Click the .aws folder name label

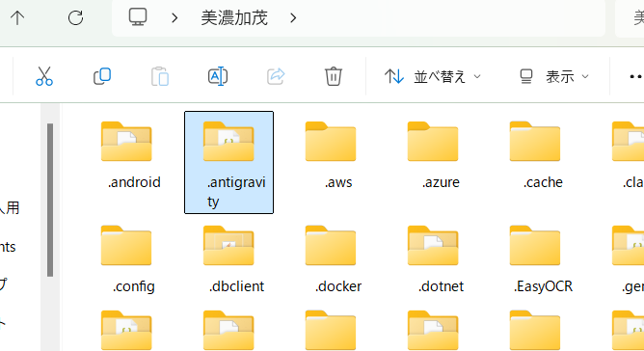coord(338,182)
